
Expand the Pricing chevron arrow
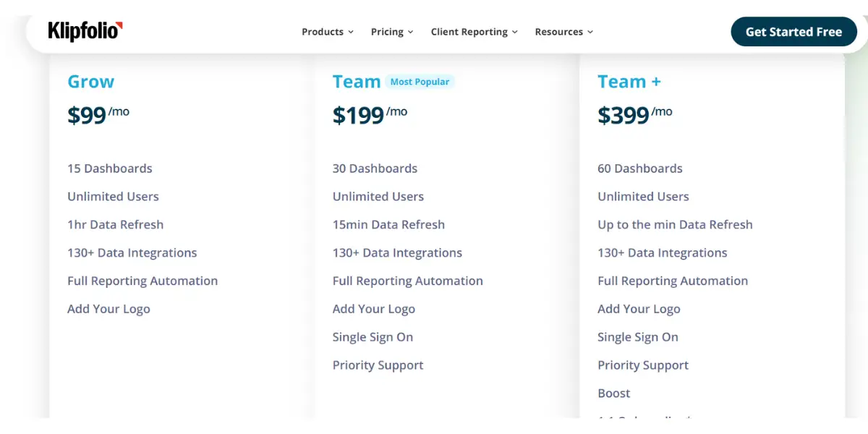[x=410, y=32]
